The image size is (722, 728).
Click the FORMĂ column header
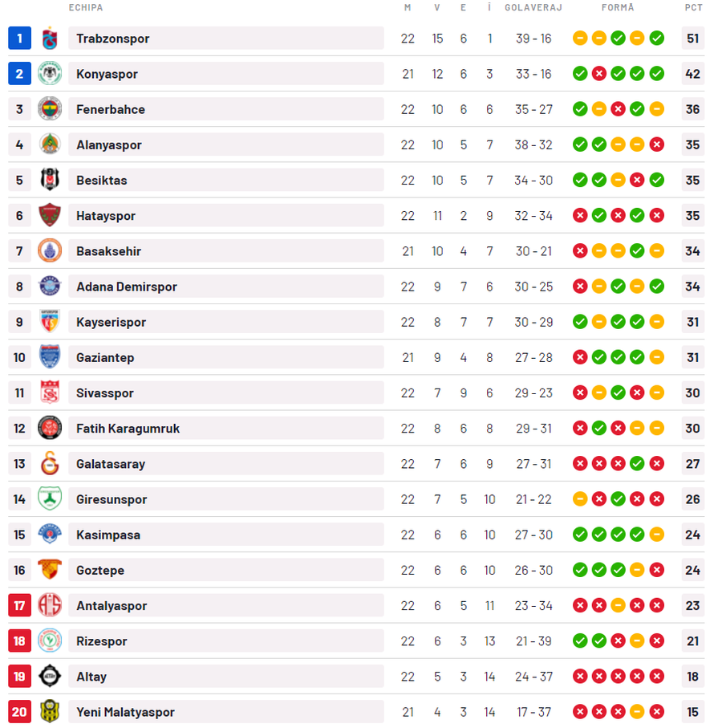click(618, 7)
